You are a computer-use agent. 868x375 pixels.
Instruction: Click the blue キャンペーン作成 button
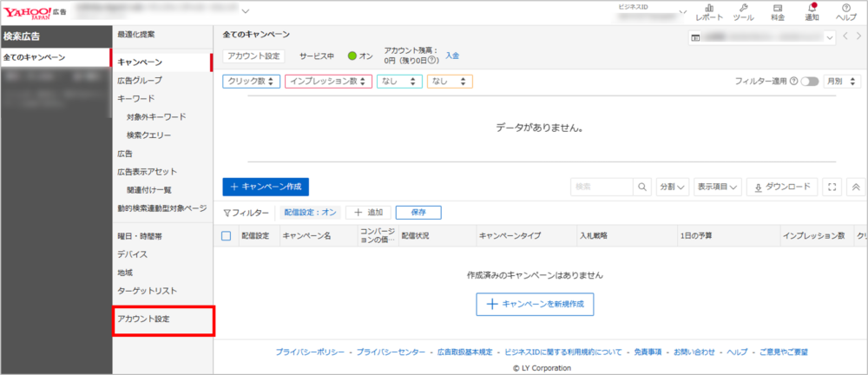pyautogui.click(x=265, y=187)
